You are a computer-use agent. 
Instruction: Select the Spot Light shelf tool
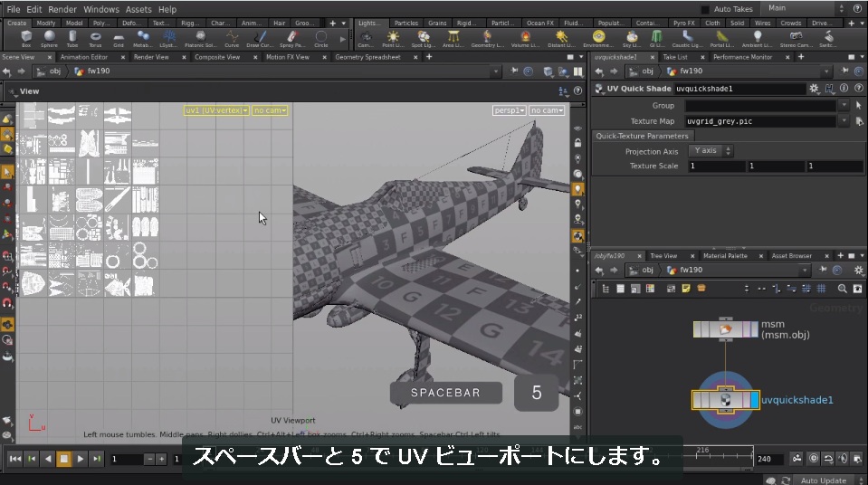(424, 39)
